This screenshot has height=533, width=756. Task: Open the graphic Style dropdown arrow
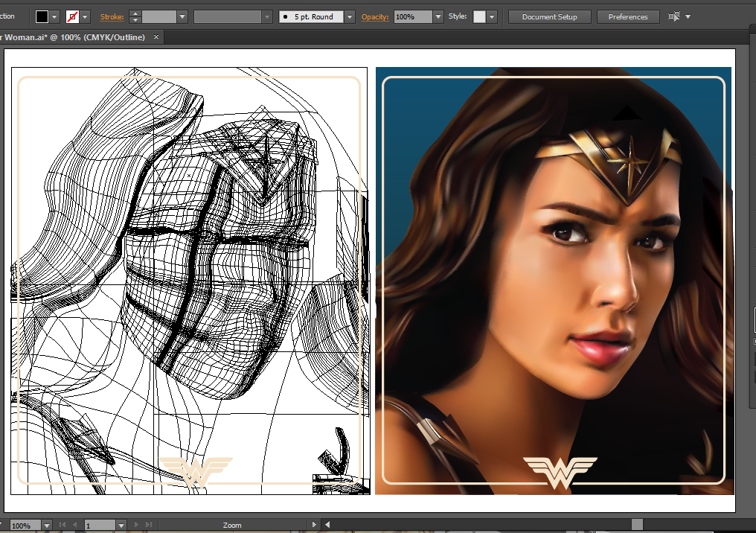pos(492,17)
